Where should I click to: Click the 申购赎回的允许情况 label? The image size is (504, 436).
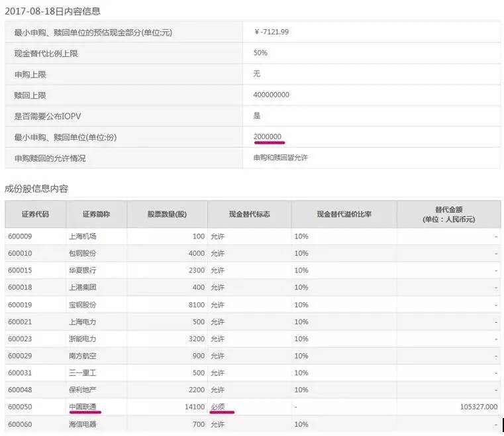coord(50,158)
